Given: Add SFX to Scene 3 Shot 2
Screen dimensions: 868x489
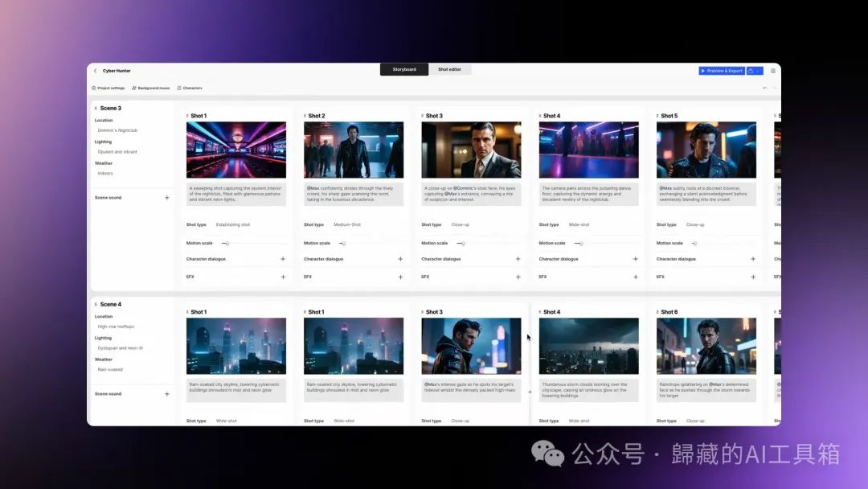Looking at the screenshot, I should (x=400, y=277).
